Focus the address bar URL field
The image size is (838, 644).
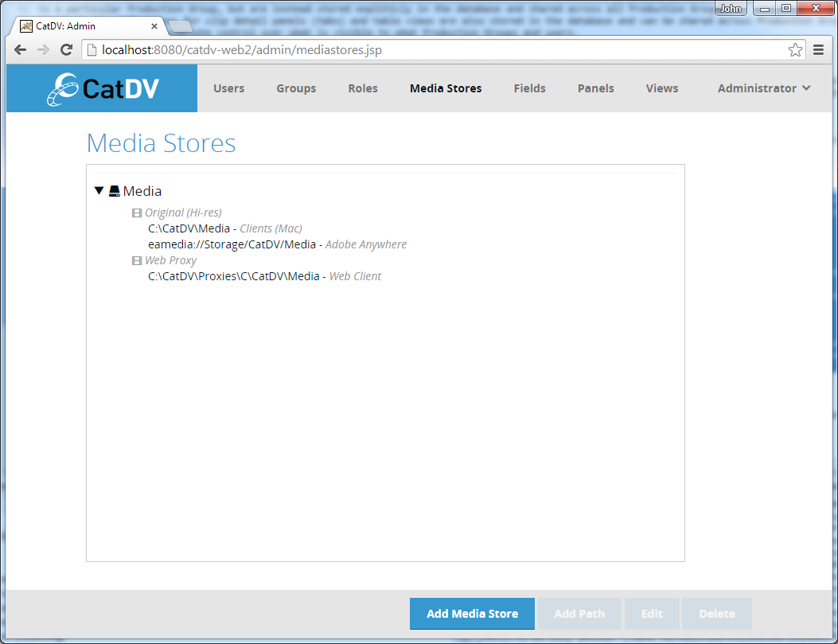(x=443, y=49)
